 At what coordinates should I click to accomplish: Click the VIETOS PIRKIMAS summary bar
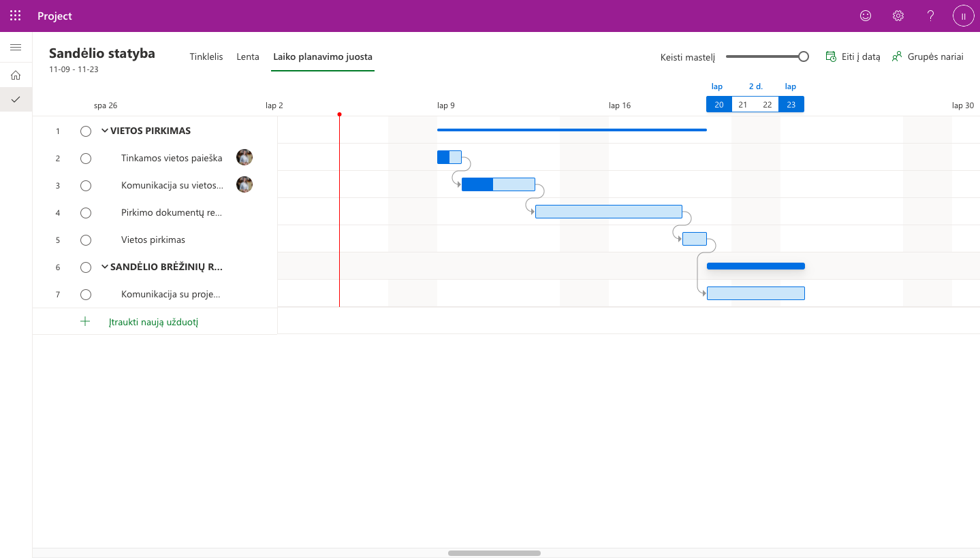(x=572, y=129)
